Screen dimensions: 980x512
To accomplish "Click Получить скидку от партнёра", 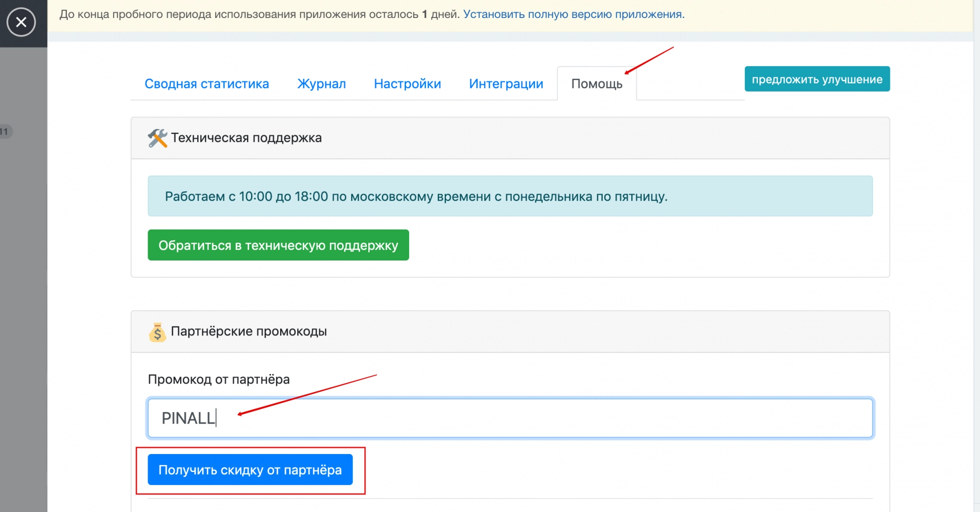I will (x=250, y=469).
